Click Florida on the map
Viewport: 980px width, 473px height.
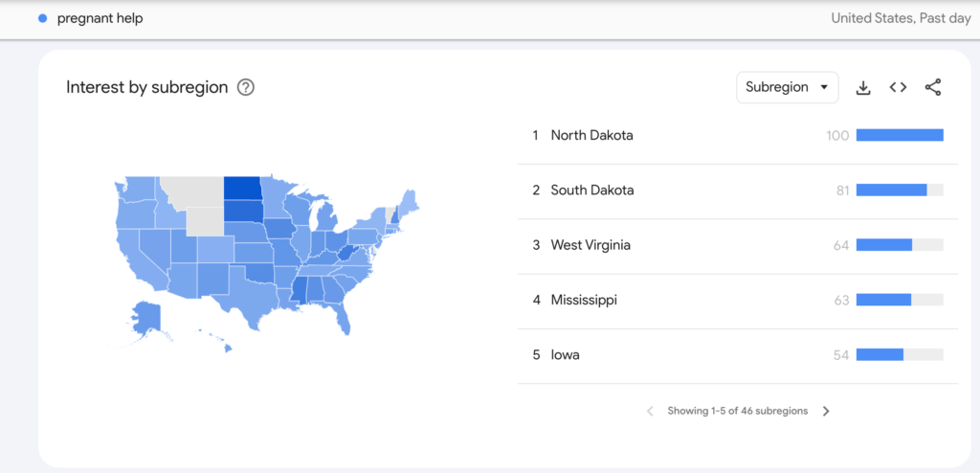[x=343, y=317]
